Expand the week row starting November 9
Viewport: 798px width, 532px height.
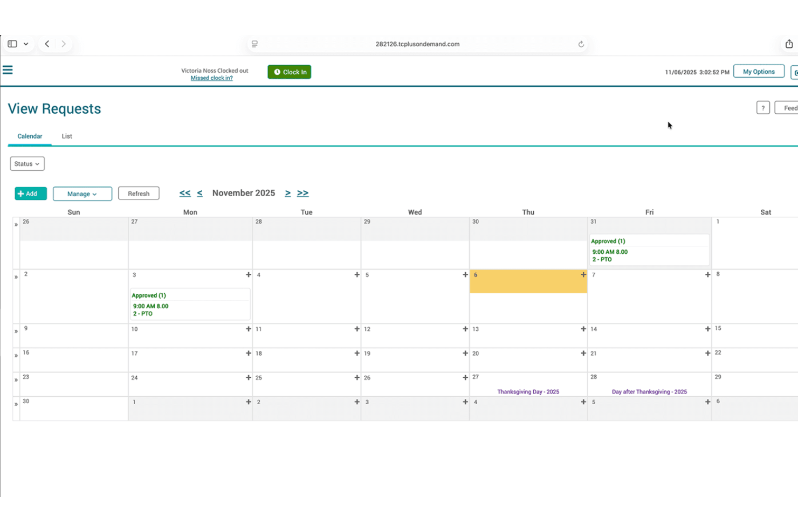16,331
